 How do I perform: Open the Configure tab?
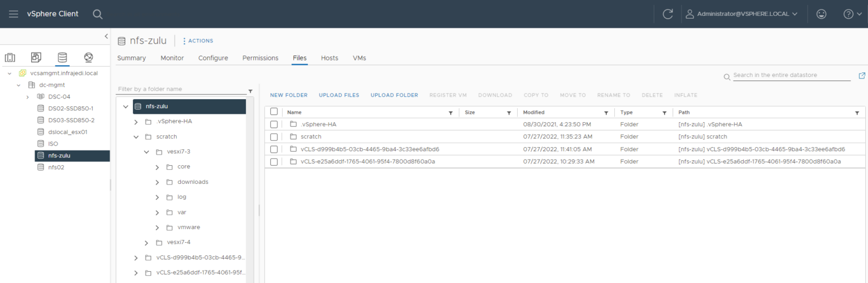tap(213, 58)
